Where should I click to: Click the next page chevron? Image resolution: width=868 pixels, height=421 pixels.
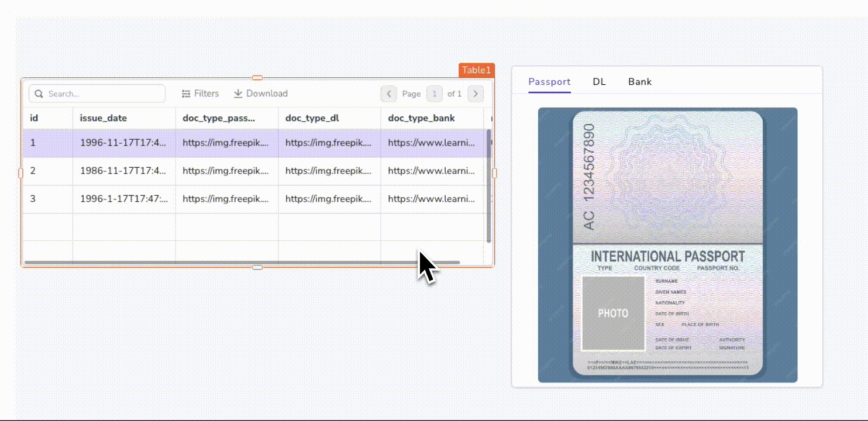pyautogui.click(x=476, y=94)
